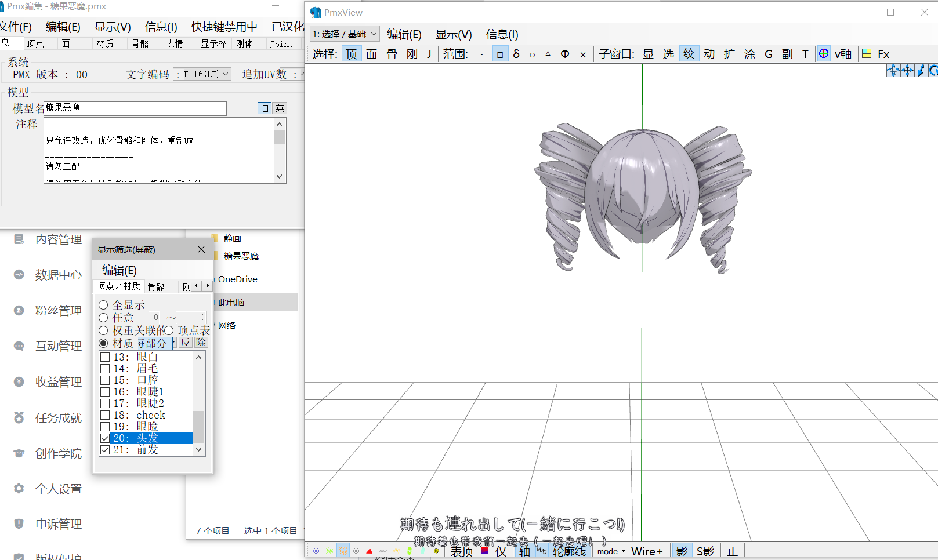This screenshot has height=560, width=938.
Task: Toggle the 影 shadow button
Action: tap(682, 551)
